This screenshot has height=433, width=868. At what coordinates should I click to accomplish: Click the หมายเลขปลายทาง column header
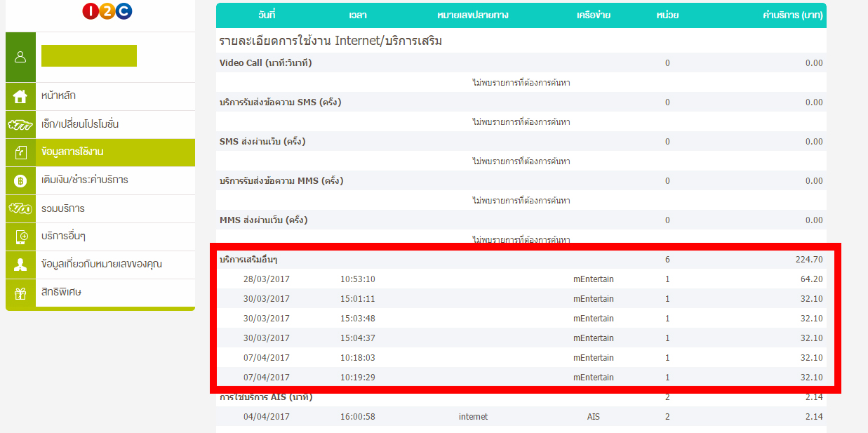pos(472,15)
